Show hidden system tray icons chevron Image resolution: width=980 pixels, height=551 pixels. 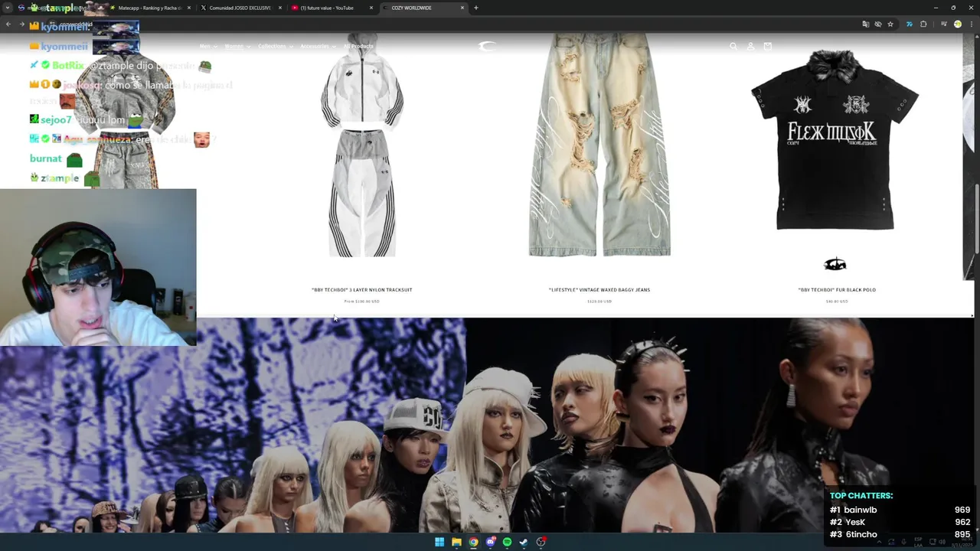[878, 542]
